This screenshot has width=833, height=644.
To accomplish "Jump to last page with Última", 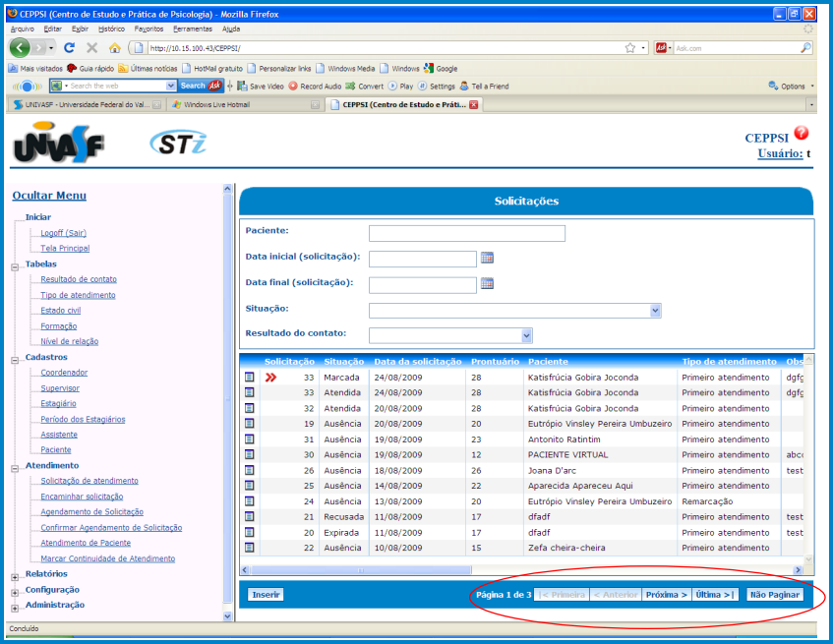I will [715, 595].
